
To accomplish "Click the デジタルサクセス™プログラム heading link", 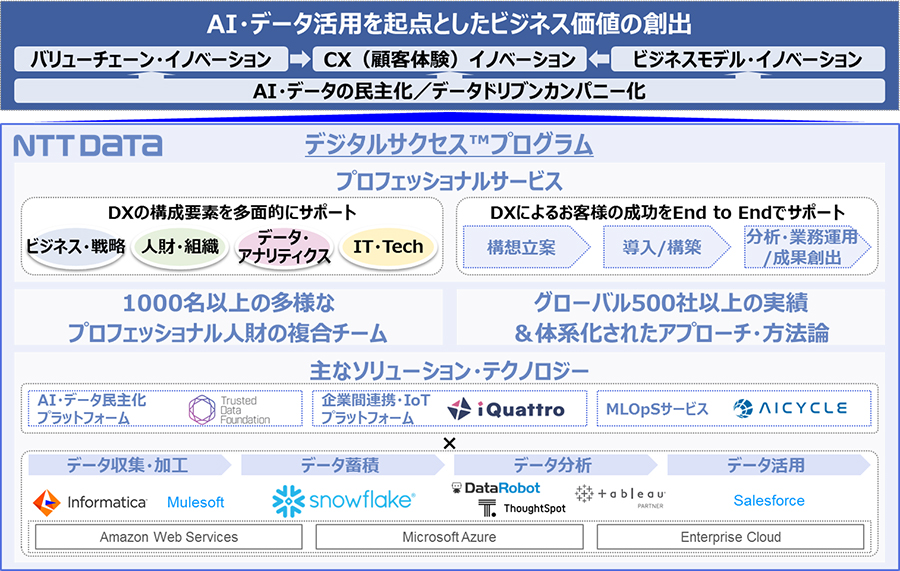I will pos(448,145).
